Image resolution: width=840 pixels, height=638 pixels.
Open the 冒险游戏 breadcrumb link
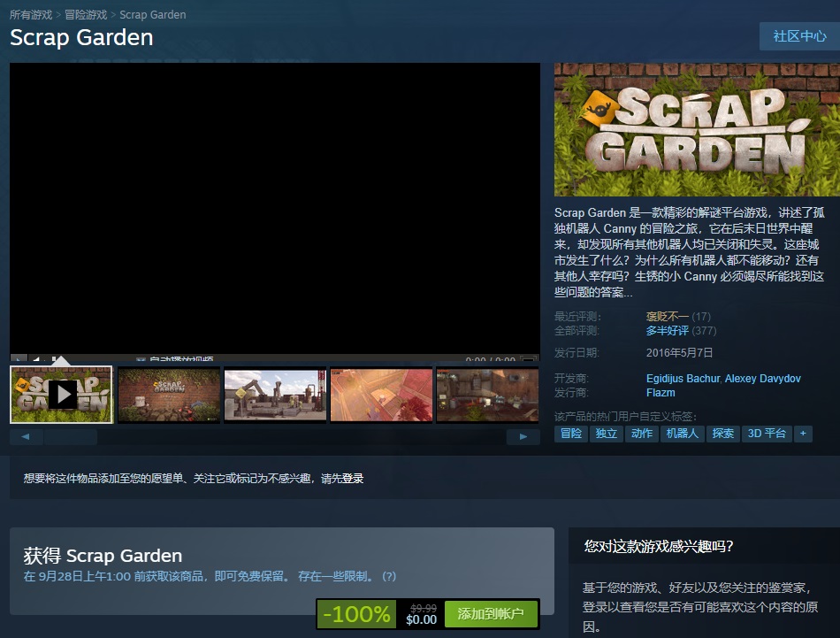[86, 15]
